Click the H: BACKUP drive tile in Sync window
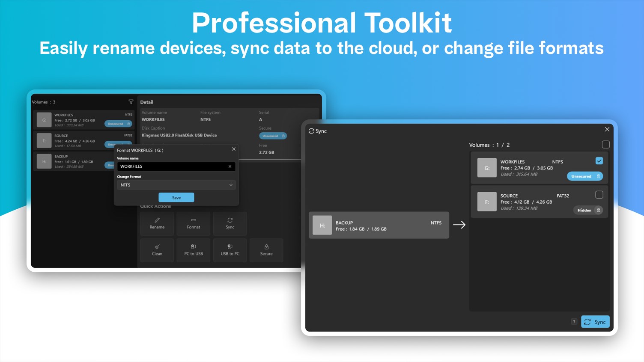 (x=322, y=226)
